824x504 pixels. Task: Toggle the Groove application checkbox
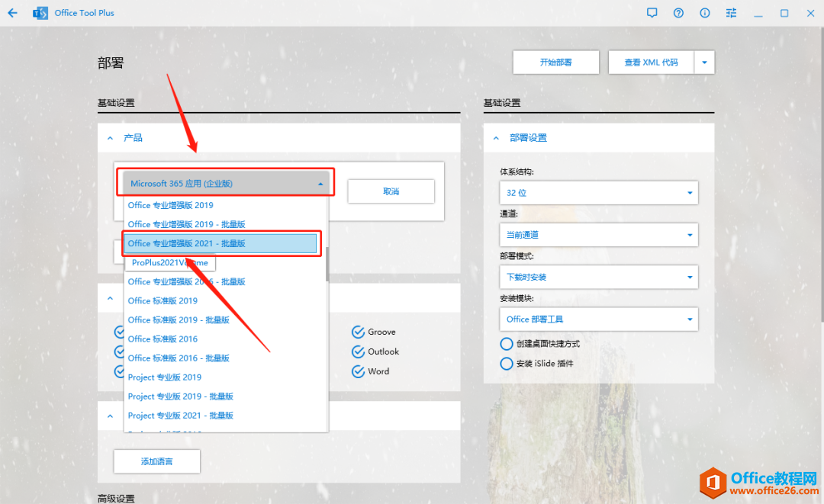click(358, 332)
